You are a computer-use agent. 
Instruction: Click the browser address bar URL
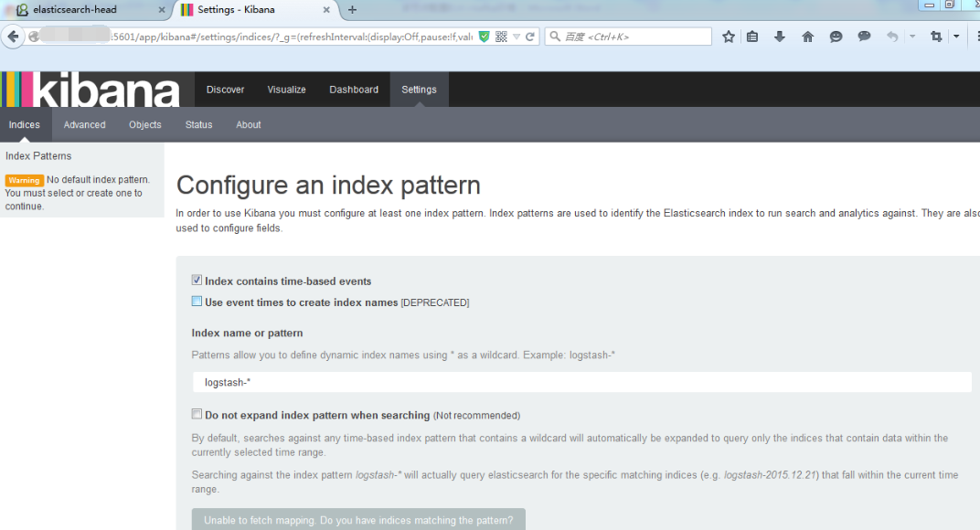(292, 37)
